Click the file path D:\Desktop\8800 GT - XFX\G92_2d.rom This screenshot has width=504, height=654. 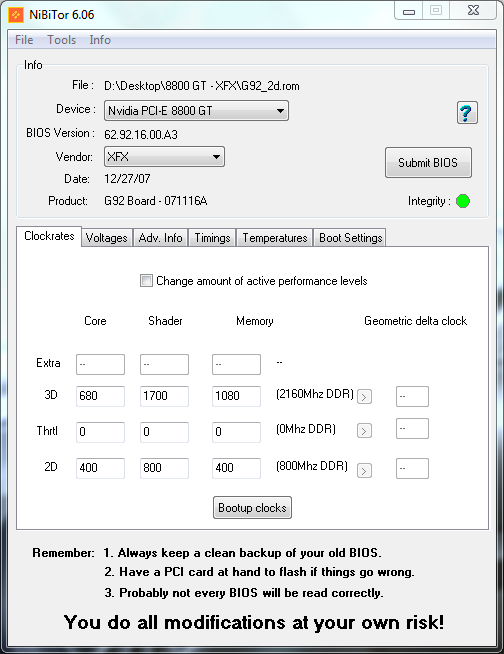202,86
